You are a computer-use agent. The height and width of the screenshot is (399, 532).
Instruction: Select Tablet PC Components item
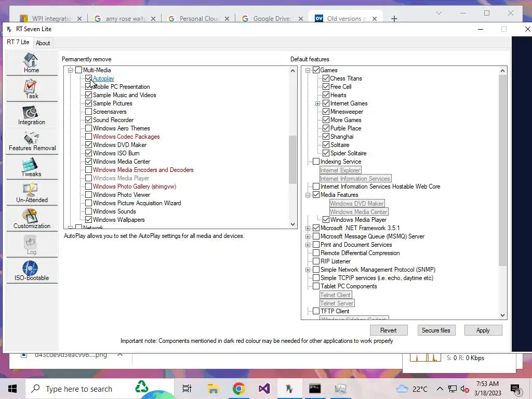pos(349,286)
